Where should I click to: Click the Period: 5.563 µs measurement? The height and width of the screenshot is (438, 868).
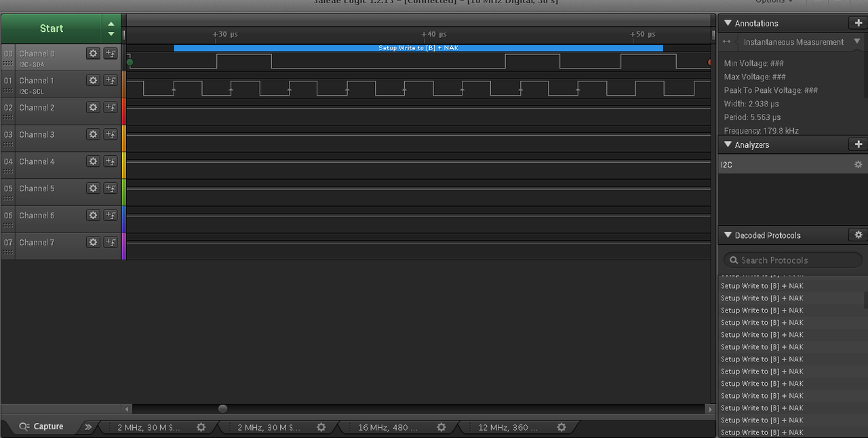[751, 117]
